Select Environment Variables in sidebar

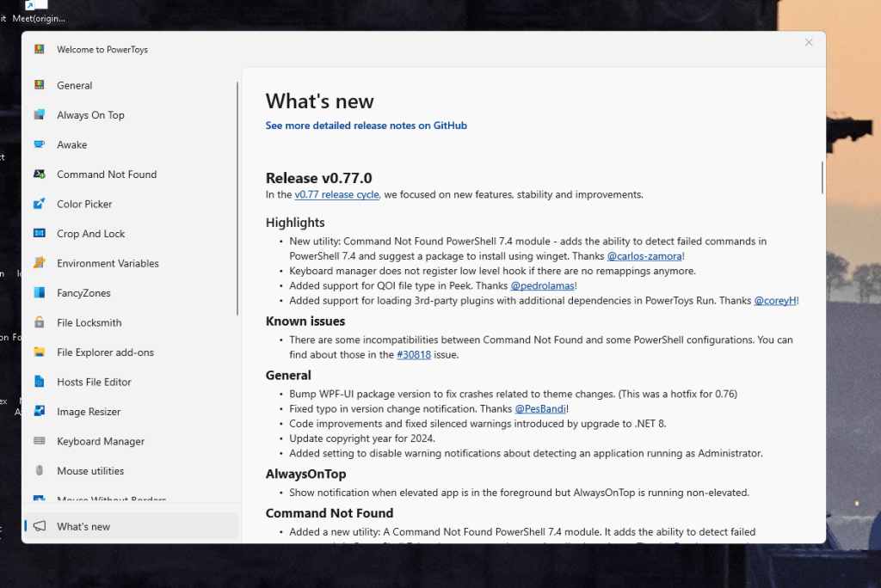131,263
